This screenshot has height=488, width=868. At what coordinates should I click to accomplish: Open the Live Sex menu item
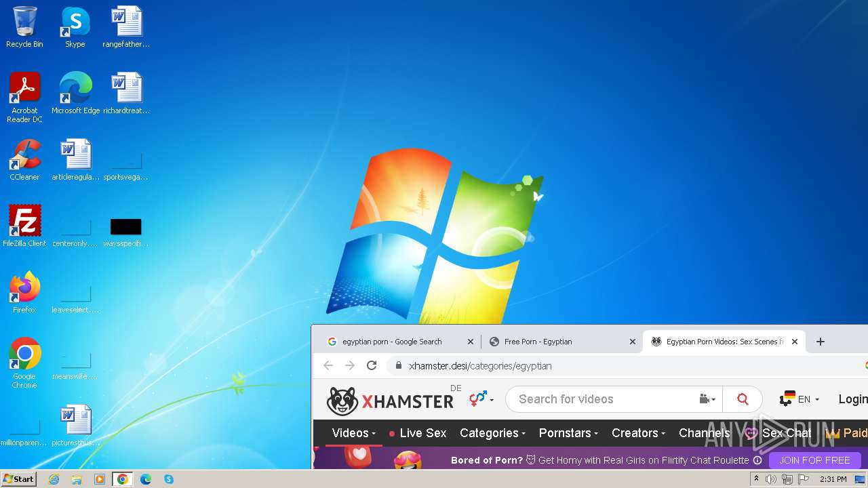point(418,433)
